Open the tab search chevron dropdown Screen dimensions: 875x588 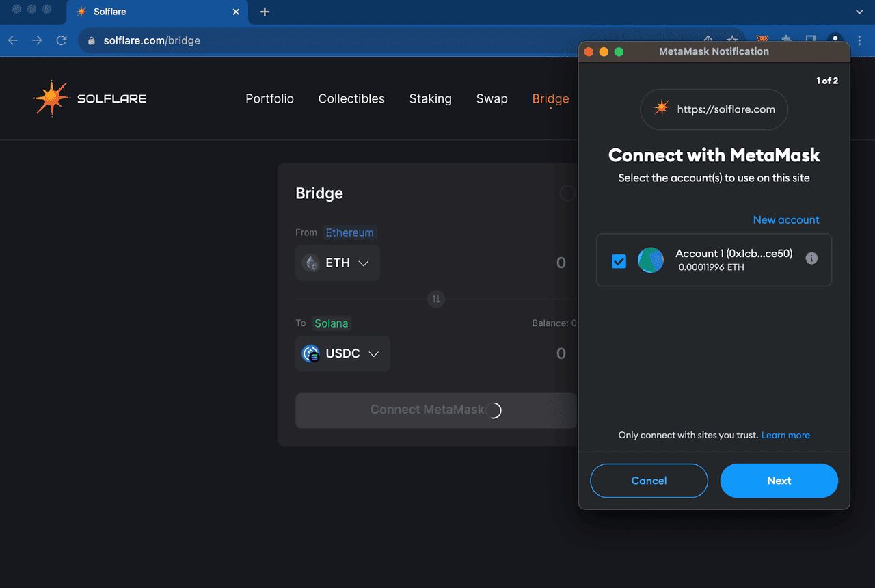coord(859,12)
